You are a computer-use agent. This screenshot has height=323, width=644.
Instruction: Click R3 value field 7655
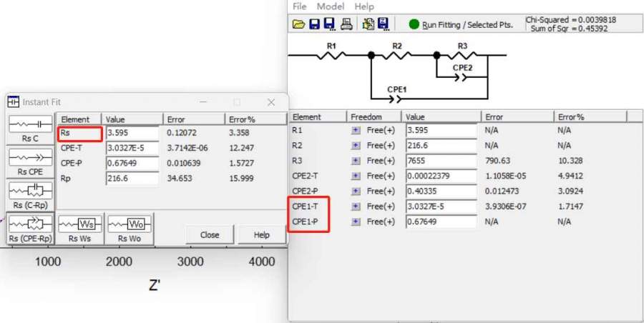pos(441,161)
